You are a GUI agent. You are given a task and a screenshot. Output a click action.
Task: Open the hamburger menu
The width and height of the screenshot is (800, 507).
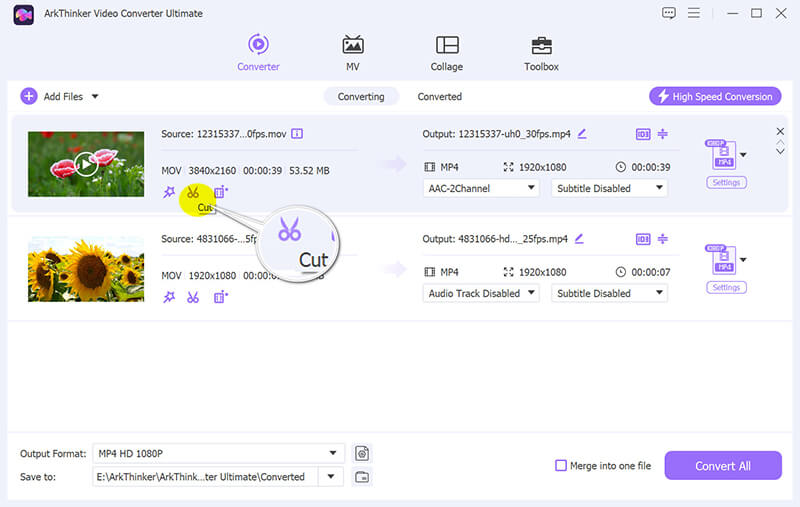(x=693, y=13)
